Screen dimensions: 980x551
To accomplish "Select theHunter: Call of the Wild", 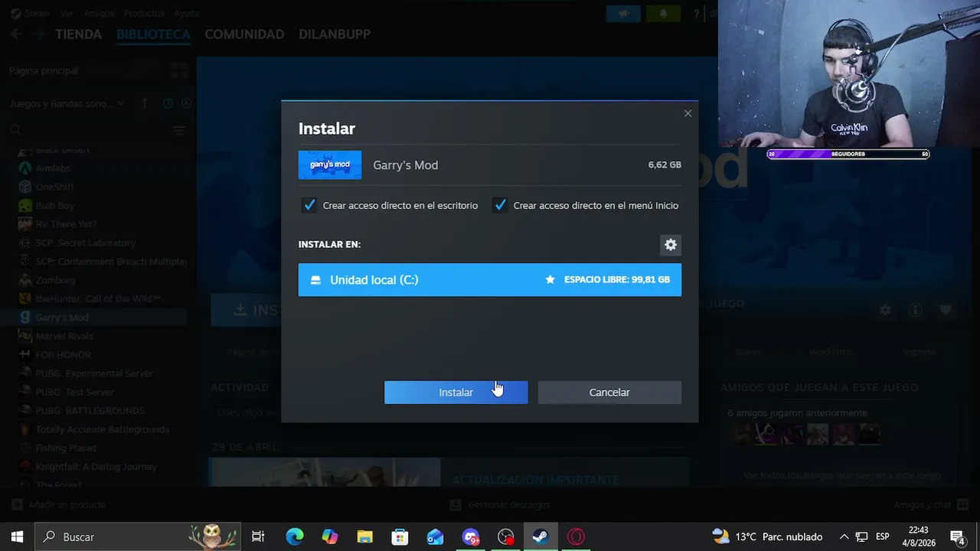I will pos(97,298).
